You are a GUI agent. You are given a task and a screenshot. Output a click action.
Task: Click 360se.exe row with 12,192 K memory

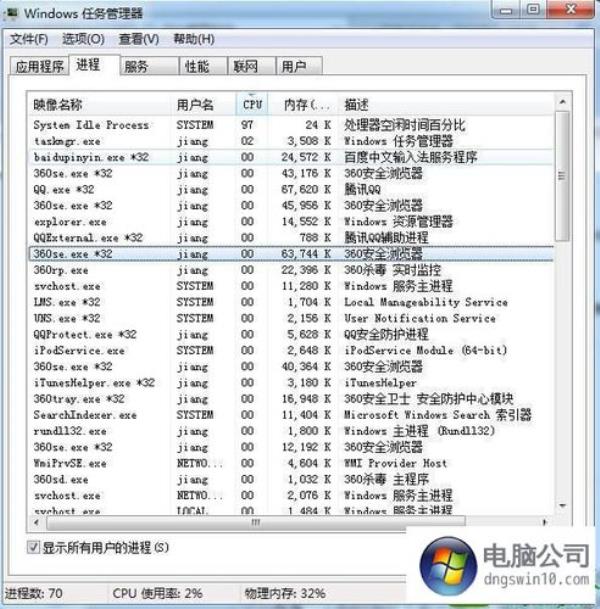pos(291,447)
